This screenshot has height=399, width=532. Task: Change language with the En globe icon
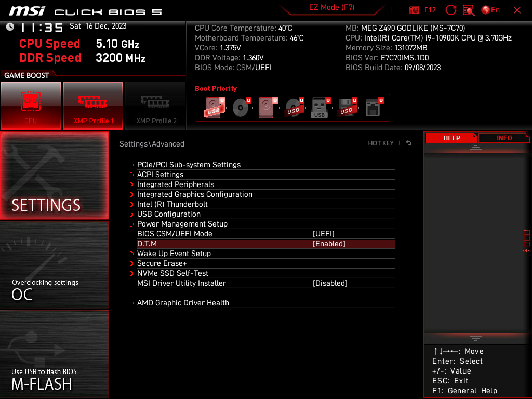click(490, 10)
